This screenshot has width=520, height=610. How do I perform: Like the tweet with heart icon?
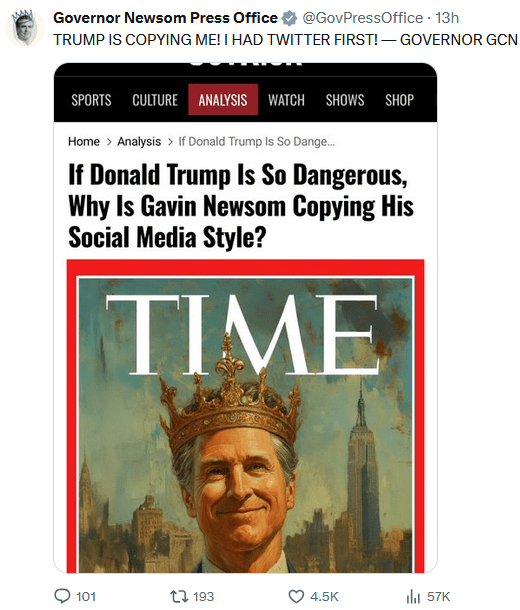point(296,596)
